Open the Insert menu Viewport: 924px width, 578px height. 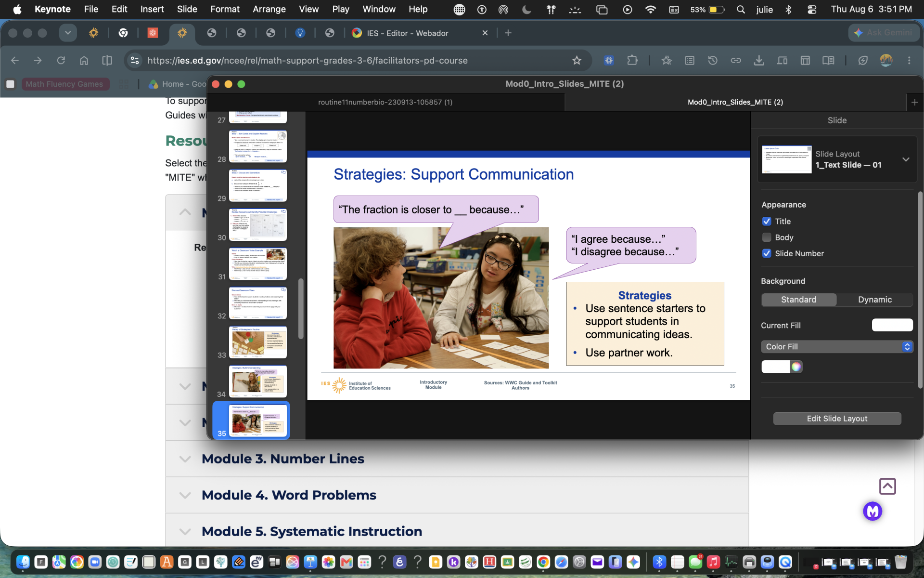[152, 9]
